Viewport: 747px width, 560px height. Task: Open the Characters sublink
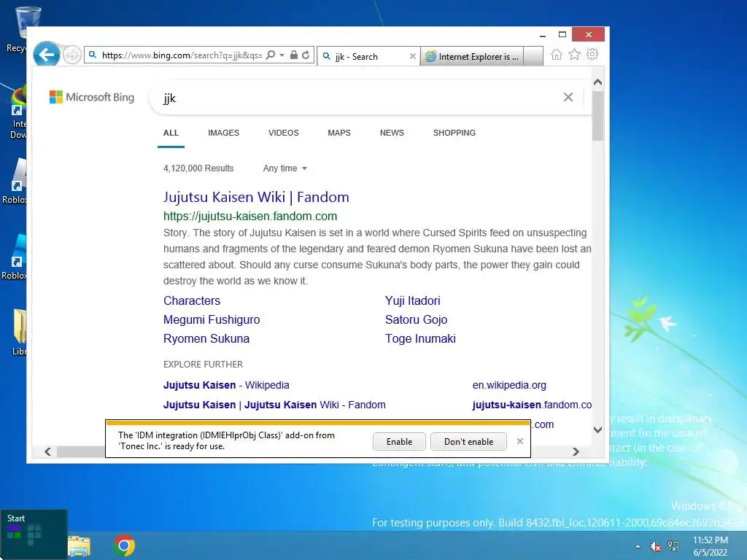[x=192, y=301]
